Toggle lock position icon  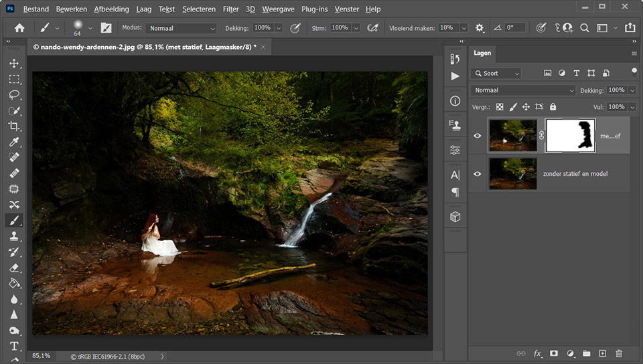[x=526, y=107]
